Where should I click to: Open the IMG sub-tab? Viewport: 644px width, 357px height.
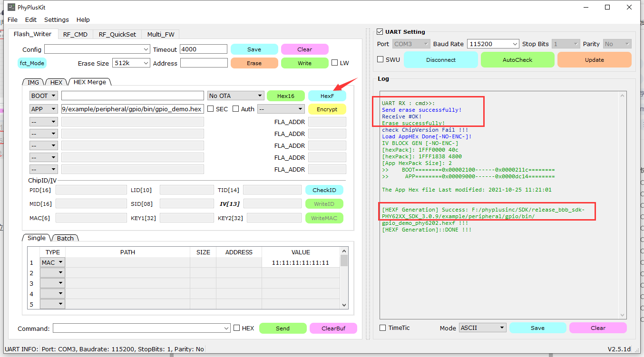33,82
